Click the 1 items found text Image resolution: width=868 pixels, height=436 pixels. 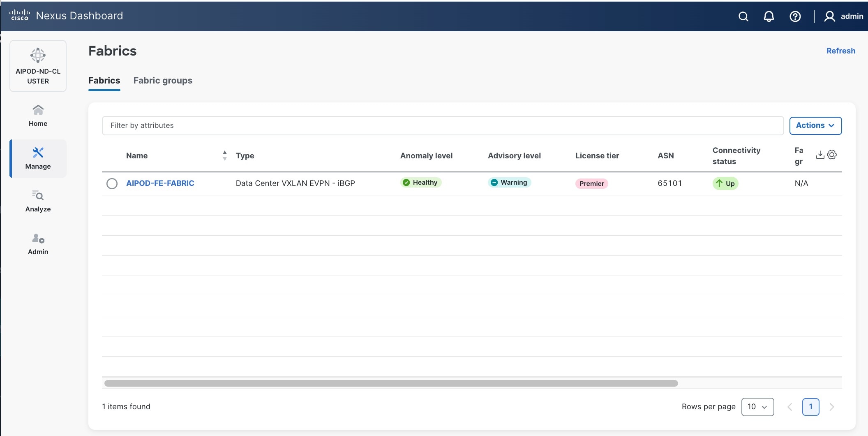(x=126, y=407)
